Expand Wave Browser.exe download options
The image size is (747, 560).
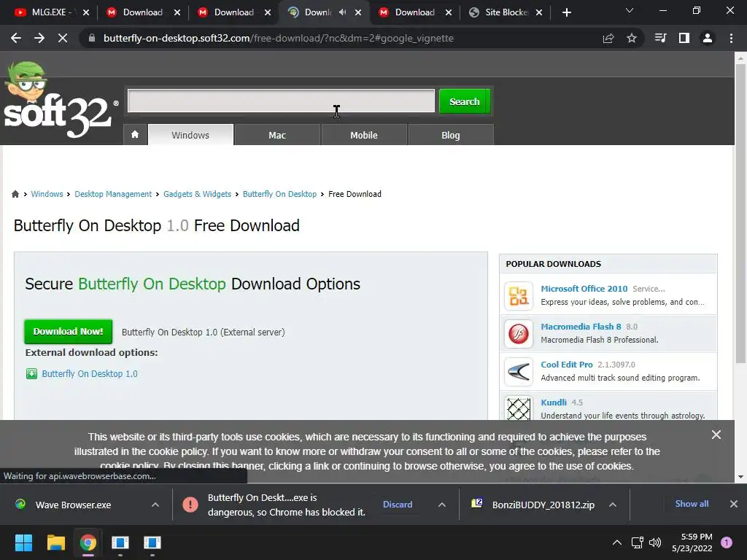[155, 505]
